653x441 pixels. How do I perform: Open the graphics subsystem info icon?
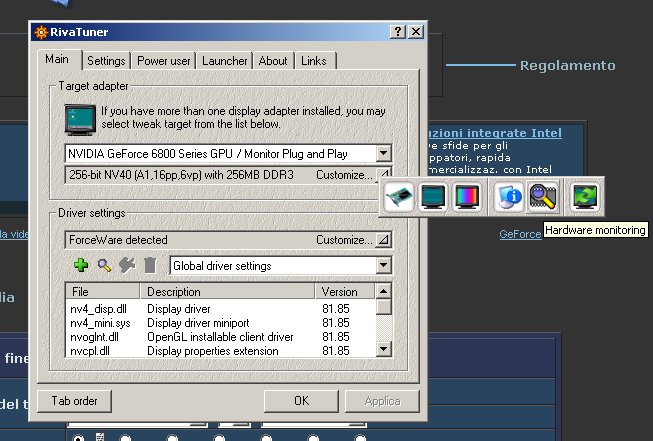coord(509,197)
